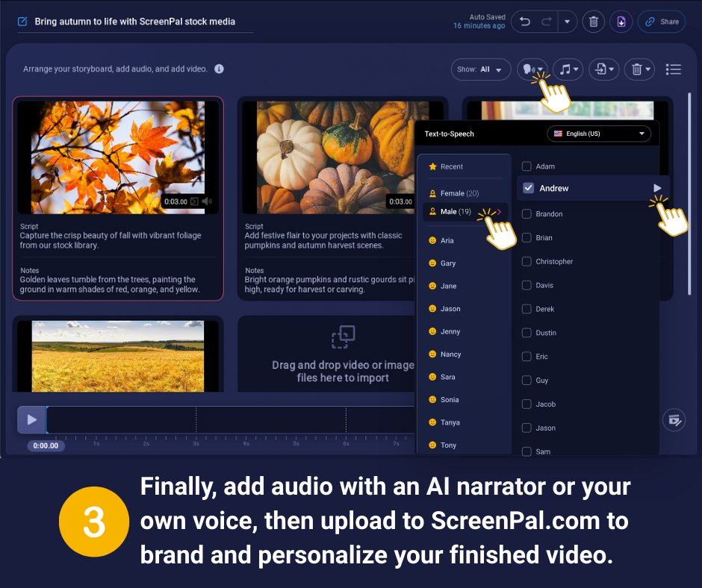Open the English (US) language dropdown
Image resolution: width=702 pixels, height=588 pixels.
coord(599,134)
